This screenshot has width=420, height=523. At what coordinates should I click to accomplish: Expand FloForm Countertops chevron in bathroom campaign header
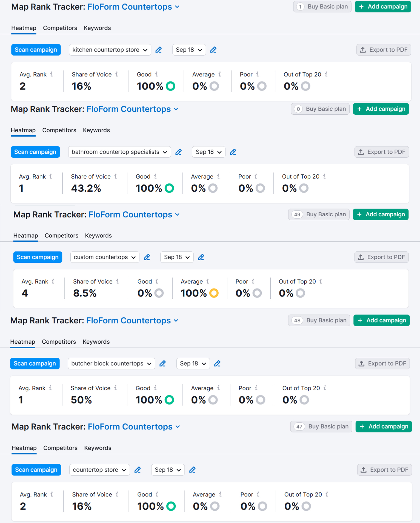tap(176, 109)
